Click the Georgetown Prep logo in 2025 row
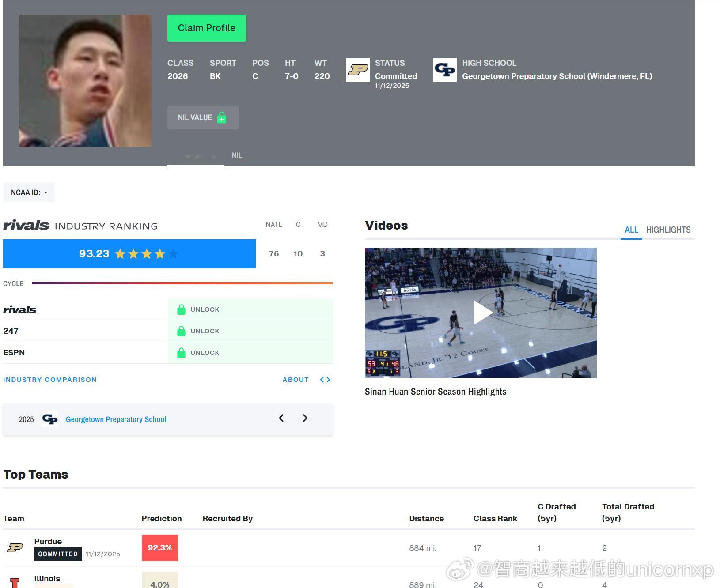Viewport: 720px width, 588px height. (50, 419)
